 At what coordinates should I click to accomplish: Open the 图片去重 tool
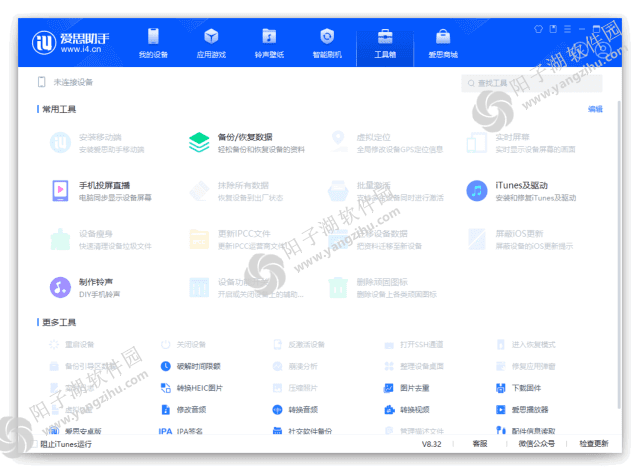(414, 388)
